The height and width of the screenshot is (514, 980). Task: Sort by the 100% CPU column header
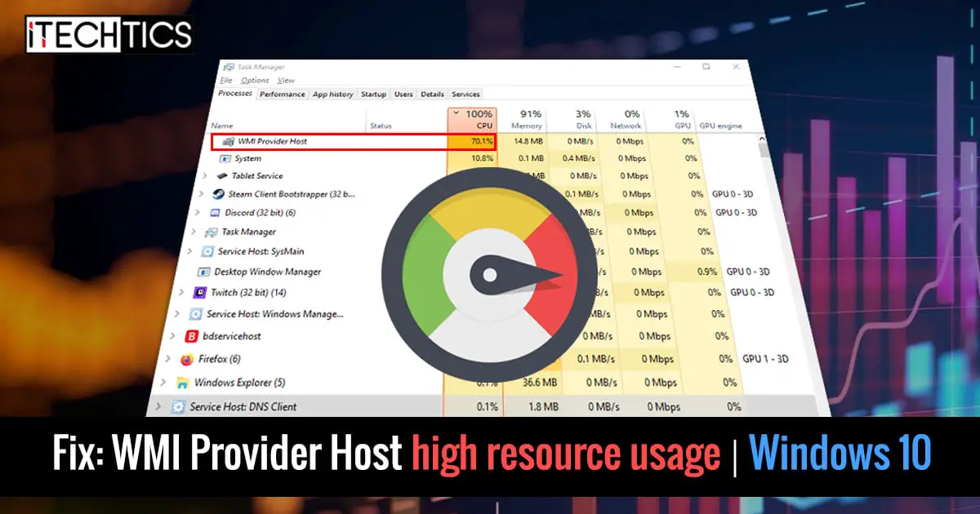point(473,119)
